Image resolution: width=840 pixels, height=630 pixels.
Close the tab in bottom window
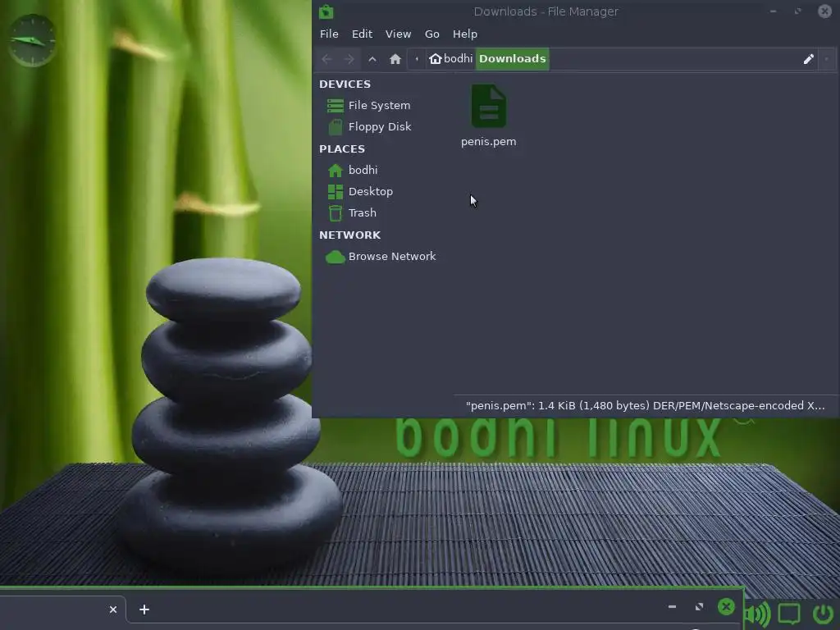pos(113,609)
